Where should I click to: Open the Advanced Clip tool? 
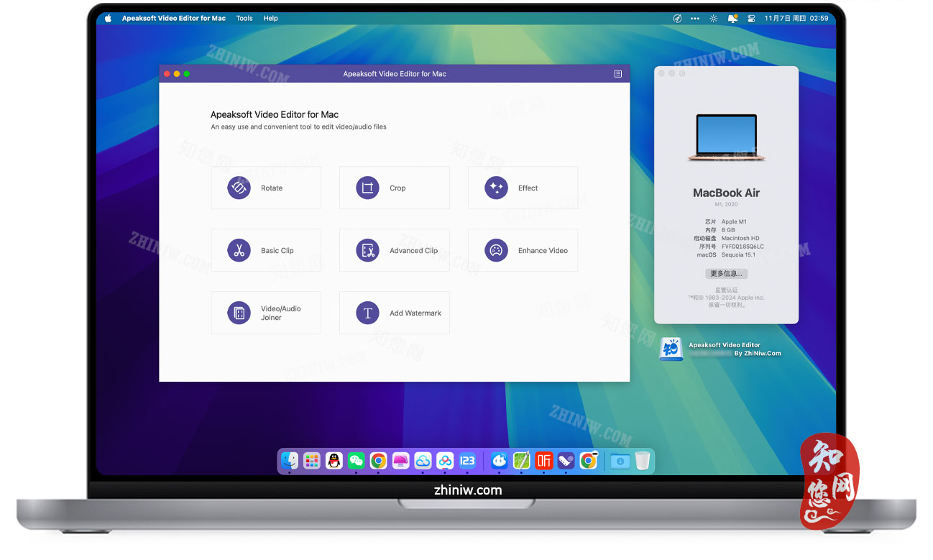pyautogui.click(x=395, y=251)
